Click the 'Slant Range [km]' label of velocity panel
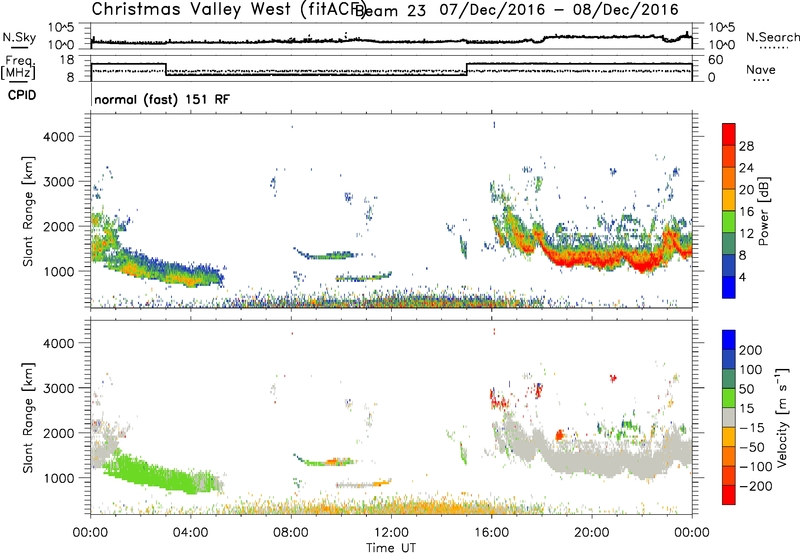This screenshot has width=800, height=554. click(x=28, y=417)
